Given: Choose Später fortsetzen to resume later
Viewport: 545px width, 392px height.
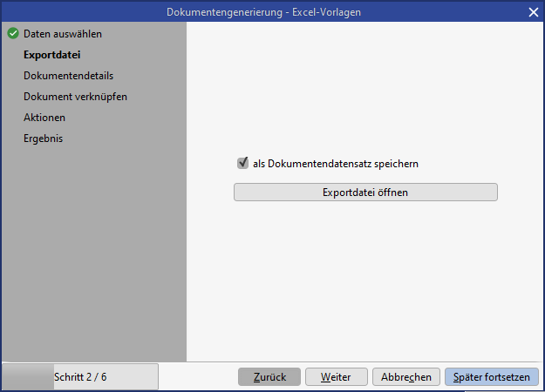Looking at the screenshot, I should (x=492, y=377).
